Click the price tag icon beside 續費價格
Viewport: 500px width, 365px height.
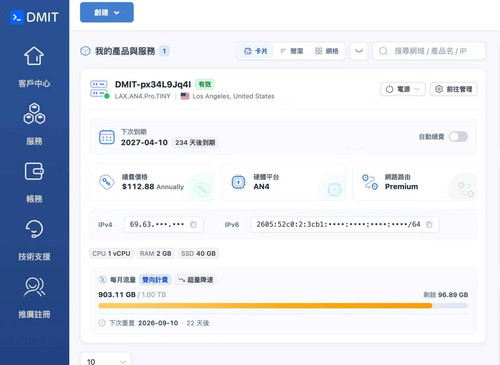click(x=107, y=182)
